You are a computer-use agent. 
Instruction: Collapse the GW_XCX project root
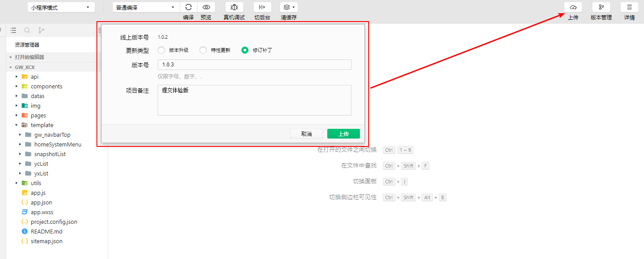[11, 67]
